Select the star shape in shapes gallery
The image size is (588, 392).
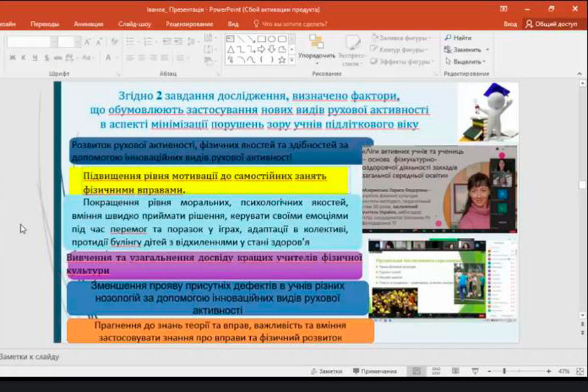pos(282,59)
